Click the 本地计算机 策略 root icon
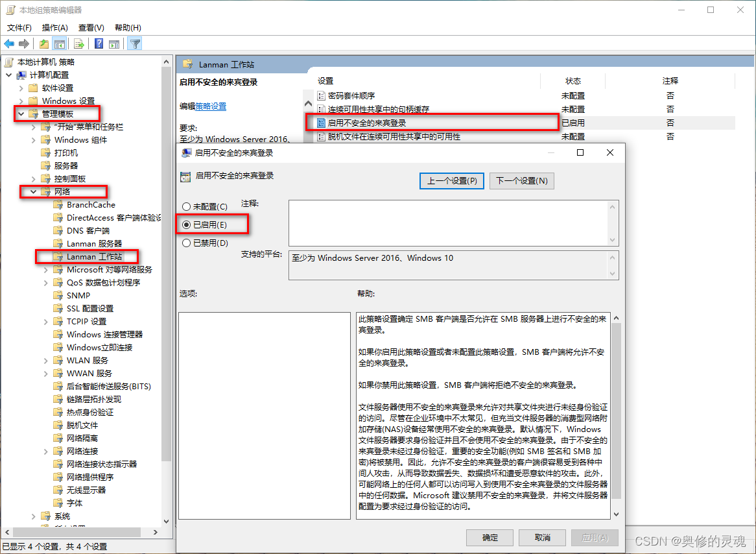Viewport: 756px width, 554px height. [x=8, y=62]
